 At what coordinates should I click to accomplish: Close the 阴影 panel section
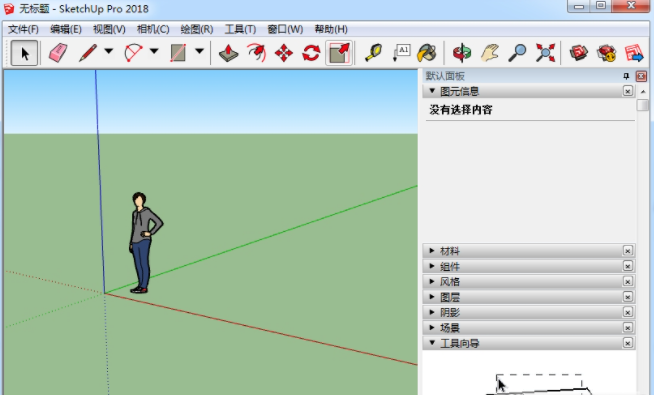click(x=628, y=312)
